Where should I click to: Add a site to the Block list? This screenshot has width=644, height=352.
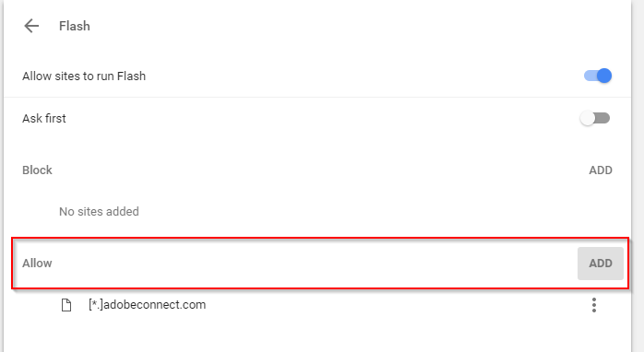point(601,170)
